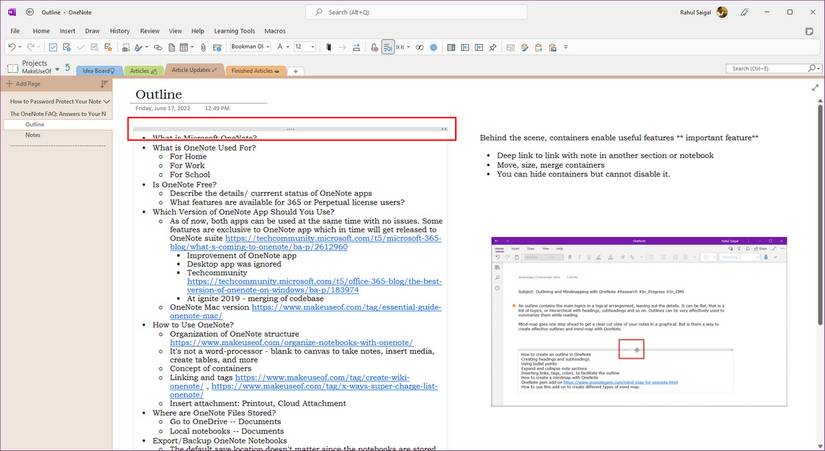Click the embedded OneNote screenshot image
Screen dimensions: 825x451
(x=639, y=322)
